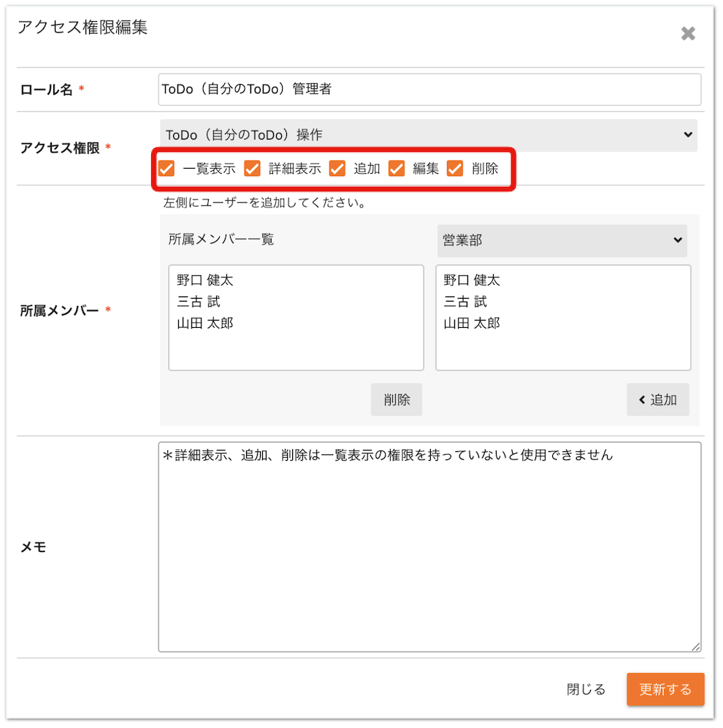Screen dimensions: 723x728
Task: Uncheck the 削除 permission checkbox
Action: 455,169
